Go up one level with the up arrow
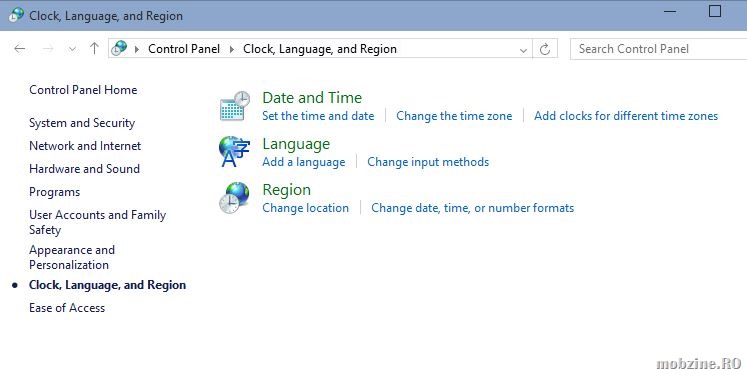The height and width of the screenshot is (375, 747). (94, 49)
